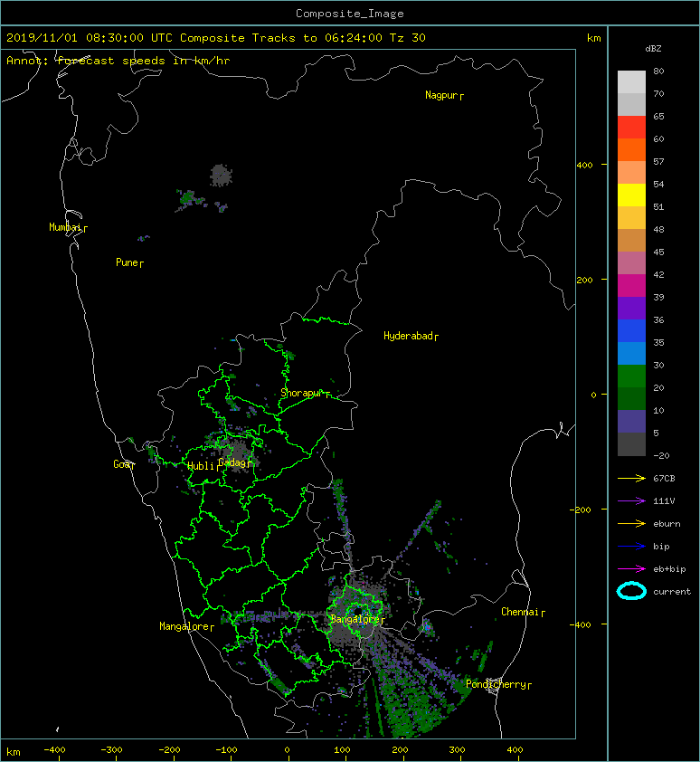Select the dark green 20 dBZ swatch
Viewport: 700px width, 762px height.
coord(631,398)
